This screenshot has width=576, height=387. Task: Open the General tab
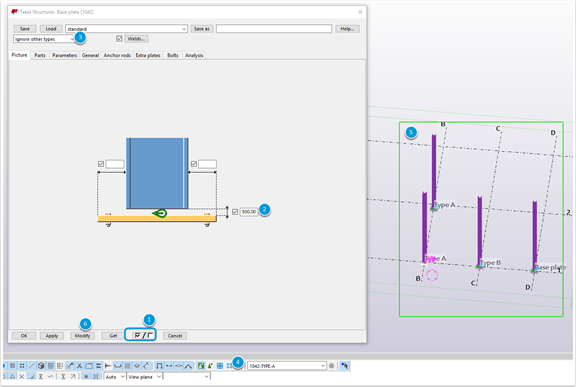coord(90,55)
